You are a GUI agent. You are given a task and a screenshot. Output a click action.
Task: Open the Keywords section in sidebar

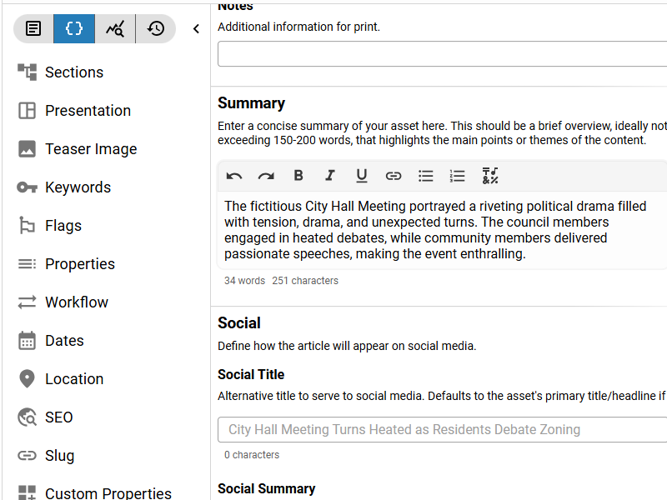click(77, 187)
